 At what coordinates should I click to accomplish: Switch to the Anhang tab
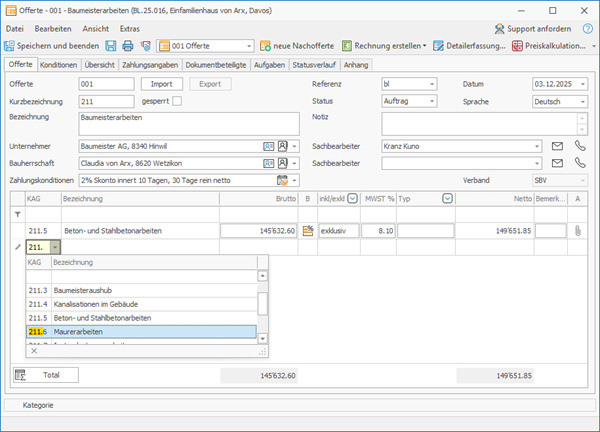click(356, 65)
